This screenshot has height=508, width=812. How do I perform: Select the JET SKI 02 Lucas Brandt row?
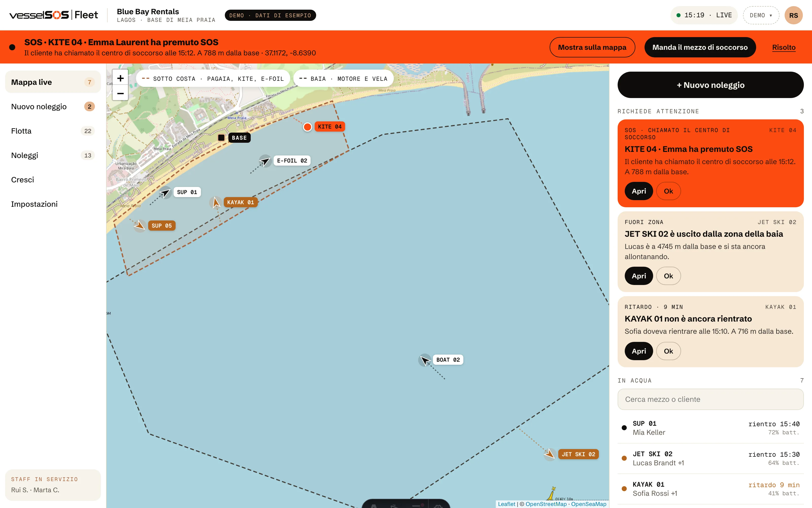(710, 459)
